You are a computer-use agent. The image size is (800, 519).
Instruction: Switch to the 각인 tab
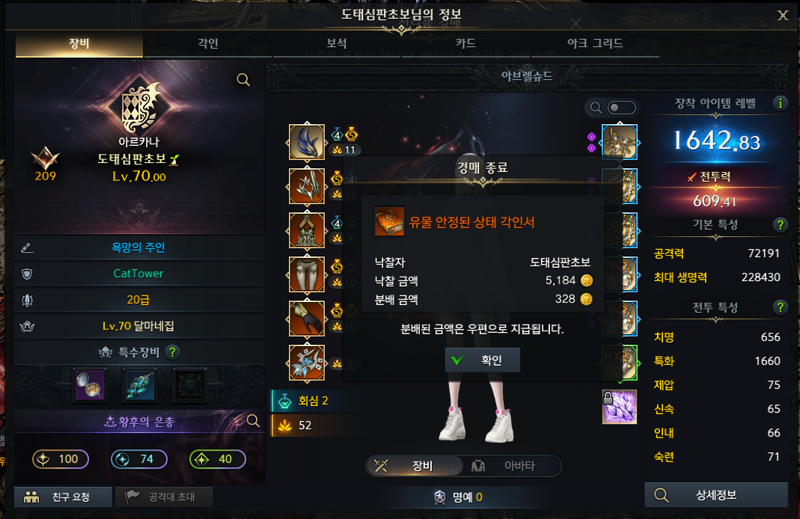coord(208,44)
